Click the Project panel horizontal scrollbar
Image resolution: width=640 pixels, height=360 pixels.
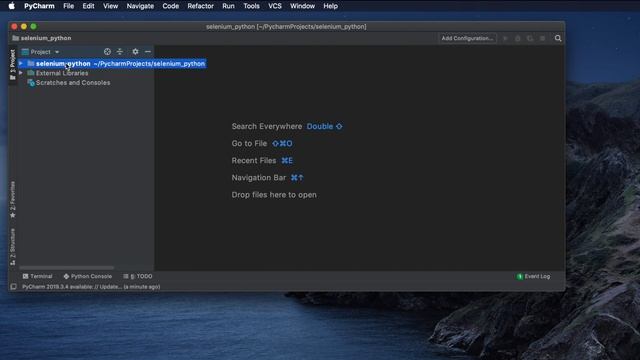(67, 268)
